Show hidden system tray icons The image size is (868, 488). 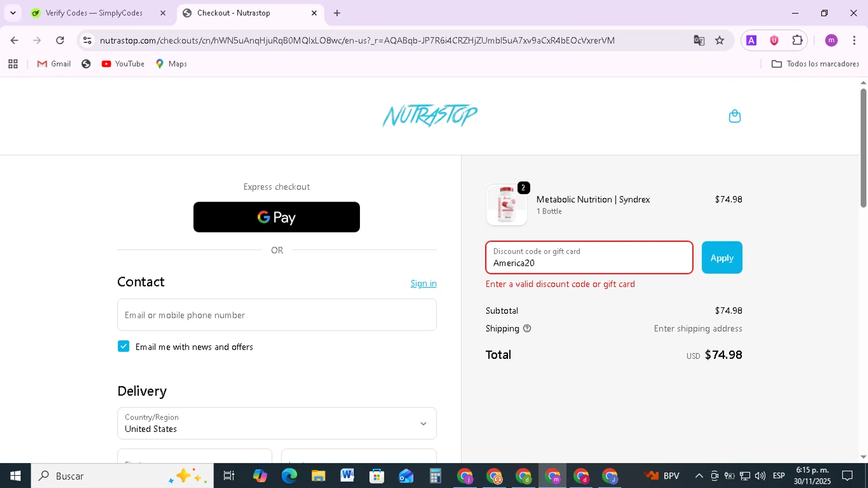[x=699, y=476]
